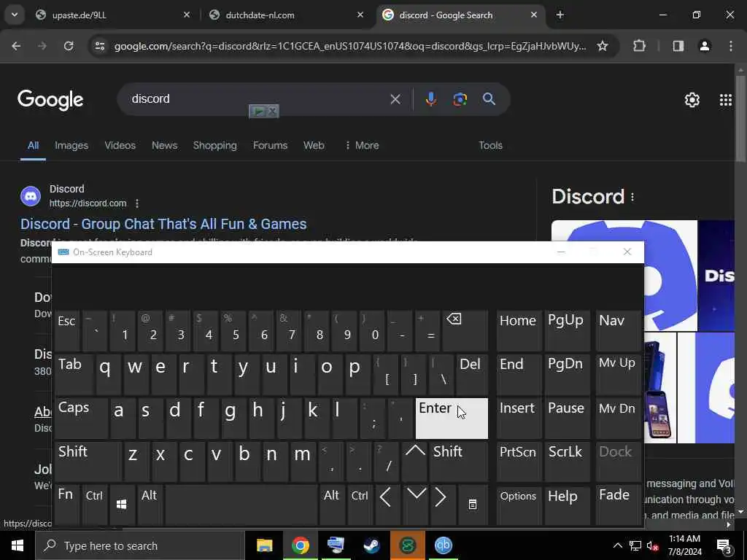Click the context menu key on keyboard

pos(472,505)
